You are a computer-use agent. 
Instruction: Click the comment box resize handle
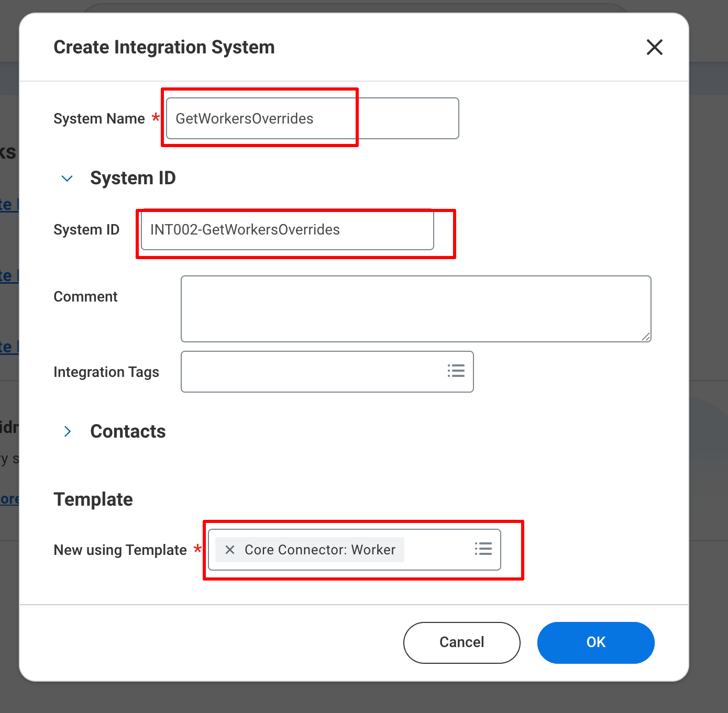[646, 337]
